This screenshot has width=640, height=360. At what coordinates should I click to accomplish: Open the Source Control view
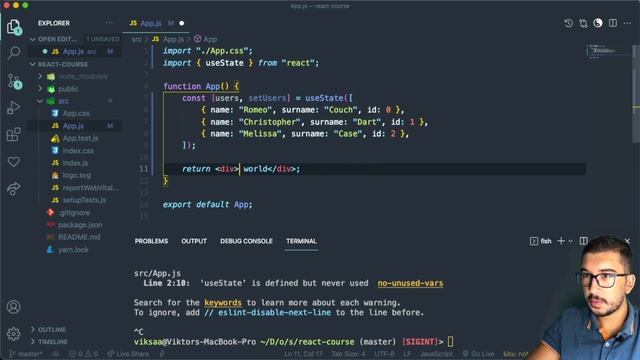click(x=14, y=81)
